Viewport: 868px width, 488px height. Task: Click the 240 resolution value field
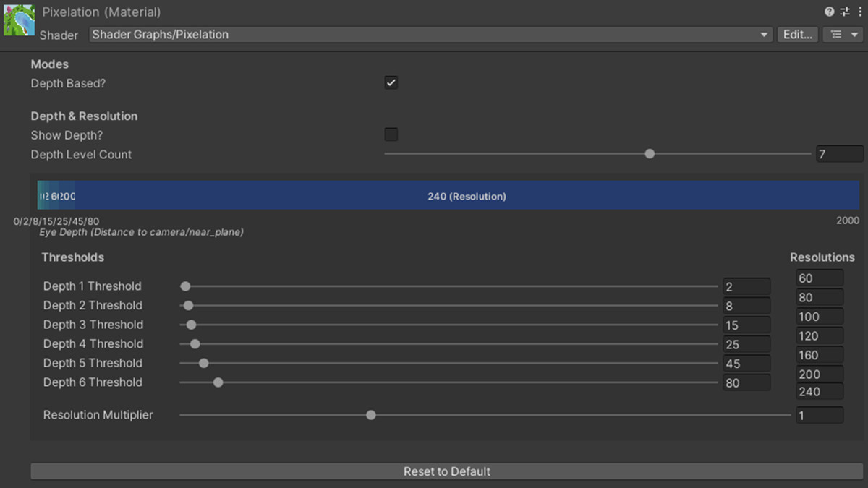[819, 391]
